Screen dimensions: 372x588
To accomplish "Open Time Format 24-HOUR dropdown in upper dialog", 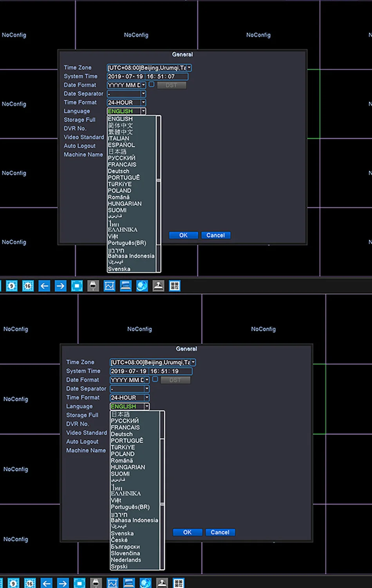I will [x=143, y=102].
